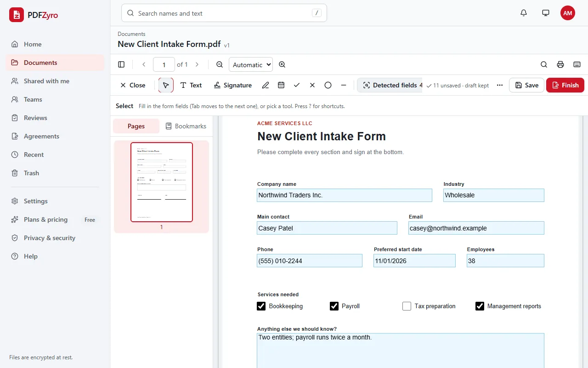The width and height of the screenshot is (588, 368).
Task: Open Reviews in the sidebar
Action: [x=55, y=118]
